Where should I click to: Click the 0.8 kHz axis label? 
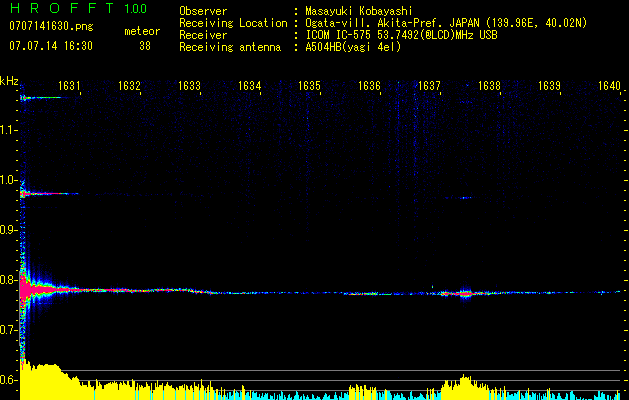click(x=9, y=280)
